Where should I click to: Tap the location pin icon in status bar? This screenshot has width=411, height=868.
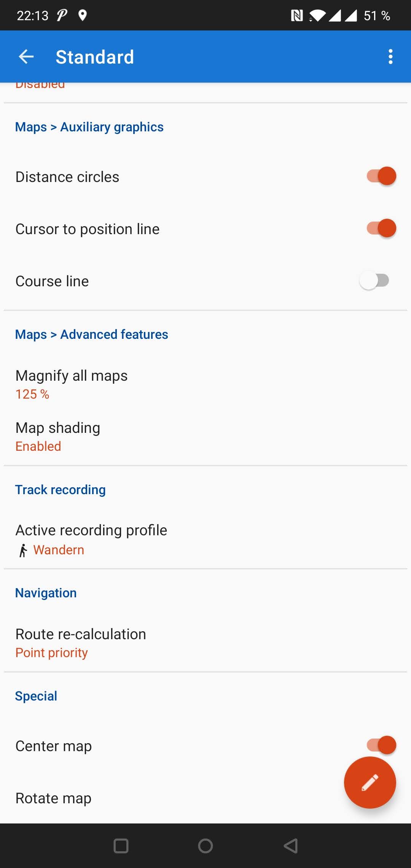tap(82, 15)
